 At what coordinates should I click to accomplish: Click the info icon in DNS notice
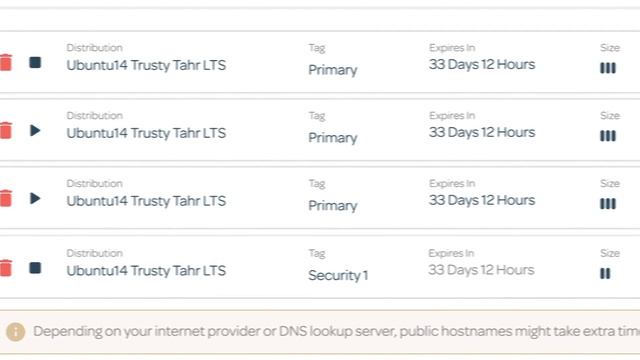point(16,332)
